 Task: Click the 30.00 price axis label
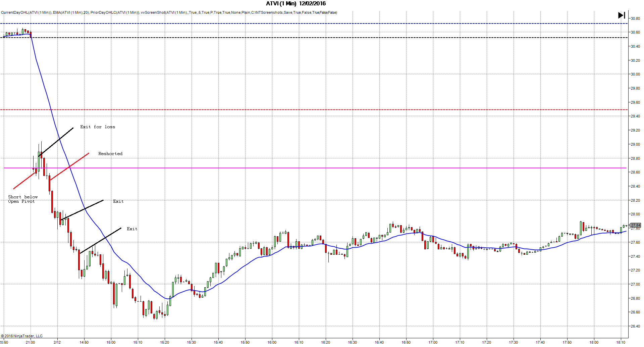point(635,74)
